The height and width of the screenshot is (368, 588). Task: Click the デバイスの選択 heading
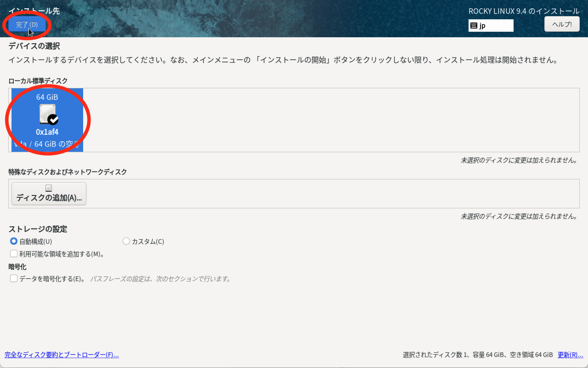coord(34,46)
